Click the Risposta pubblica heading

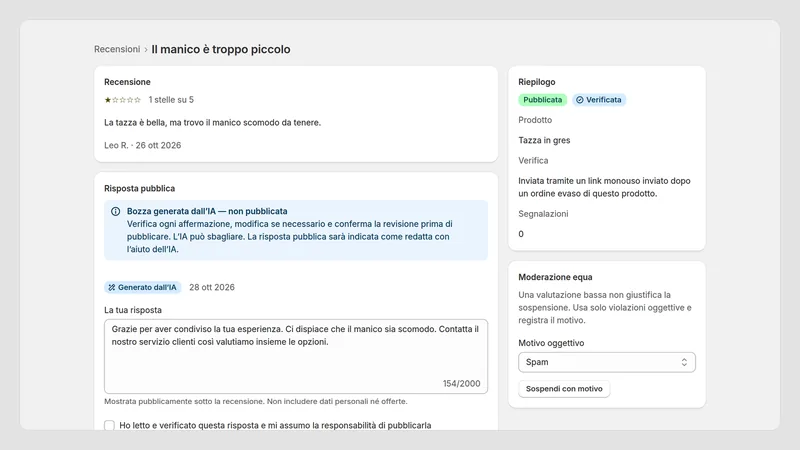point(139,189)
